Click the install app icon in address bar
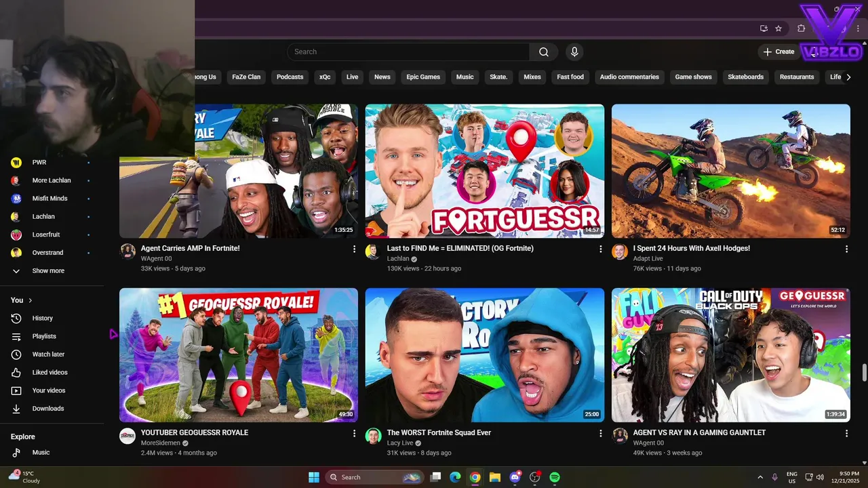The height and width of the screenshot is (488, 868). [764, 28]
